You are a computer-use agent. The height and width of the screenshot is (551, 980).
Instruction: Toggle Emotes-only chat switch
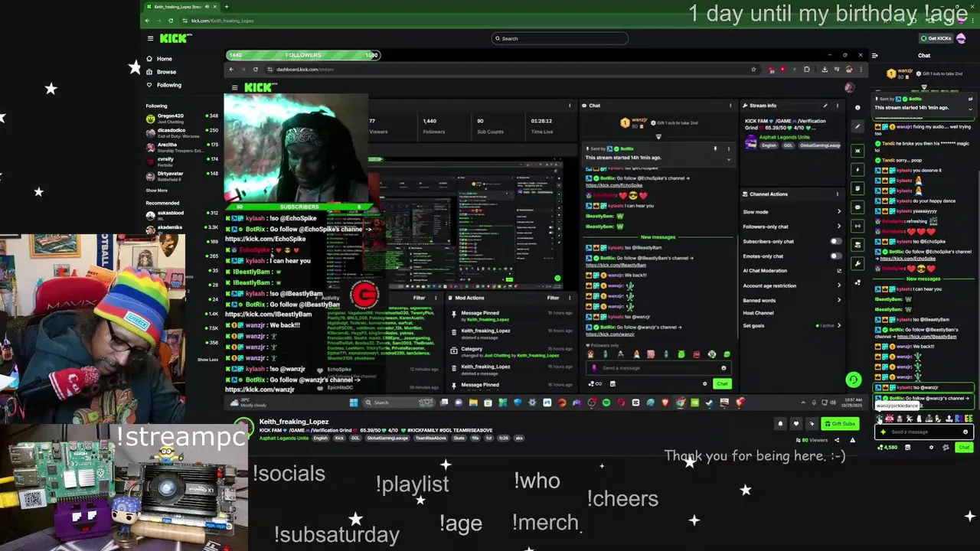[x=836, y=256]
